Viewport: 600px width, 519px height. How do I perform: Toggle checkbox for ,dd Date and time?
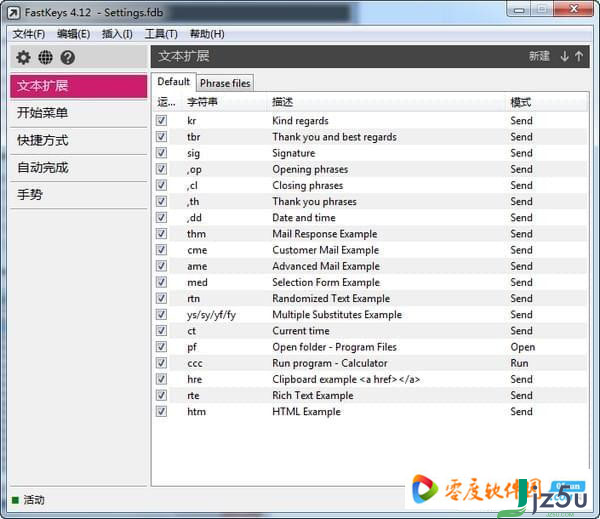tap(161, 218)
